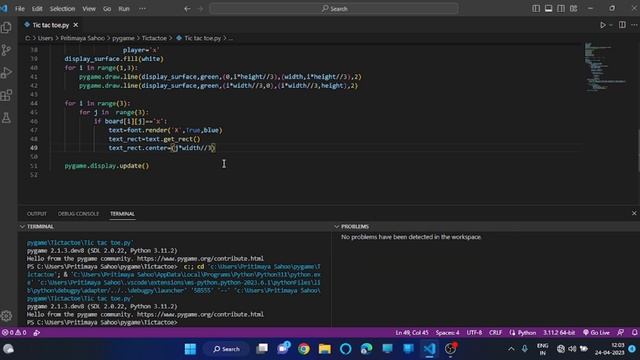Close the bottom panel
Image resolution: width=640 pixels, height=360 pixels.
634,213
